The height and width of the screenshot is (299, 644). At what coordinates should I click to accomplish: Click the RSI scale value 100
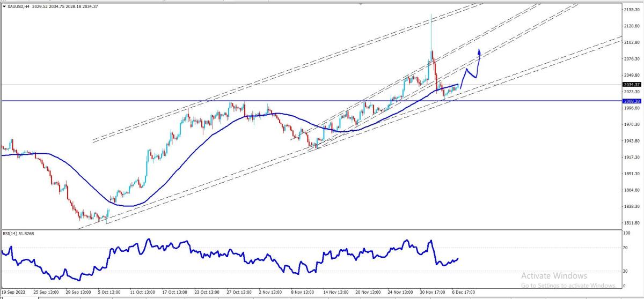627,233
